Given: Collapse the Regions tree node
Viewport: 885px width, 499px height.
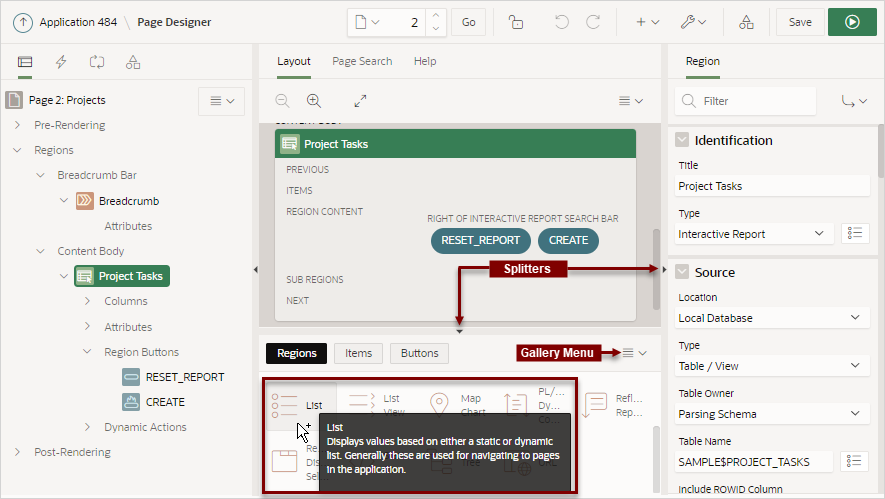Looking at the screenshot, I should tap(17, 150).
